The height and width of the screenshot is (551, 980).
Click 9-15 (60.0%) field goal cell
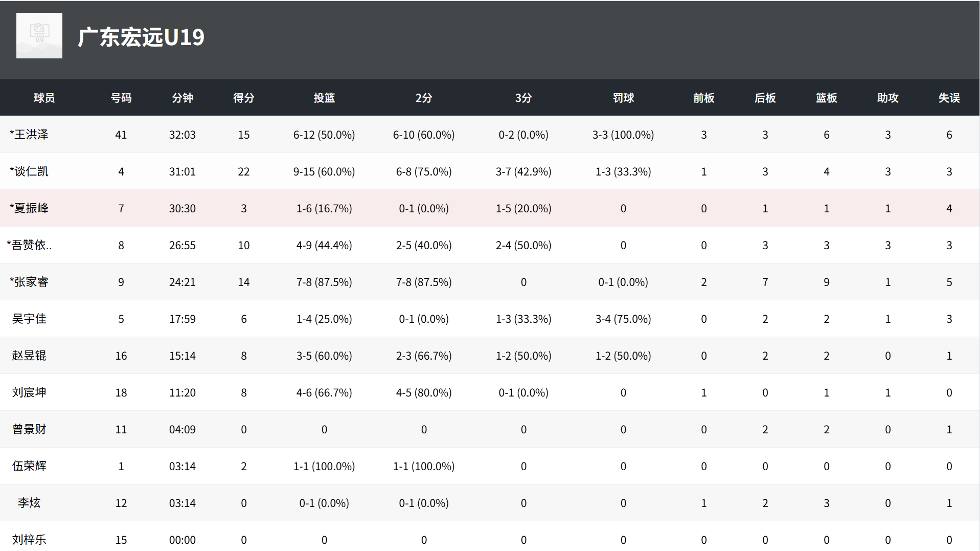pyautogui.click(x=324, y=171)
